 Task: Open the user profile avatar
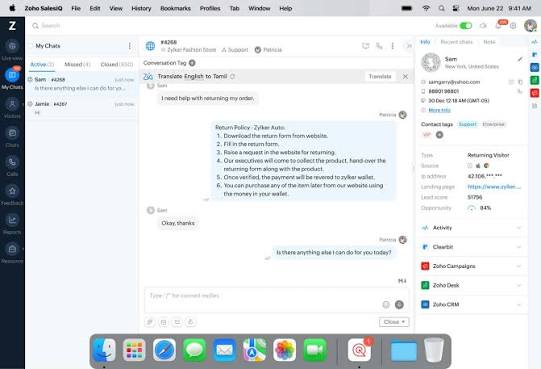[530, 26]
